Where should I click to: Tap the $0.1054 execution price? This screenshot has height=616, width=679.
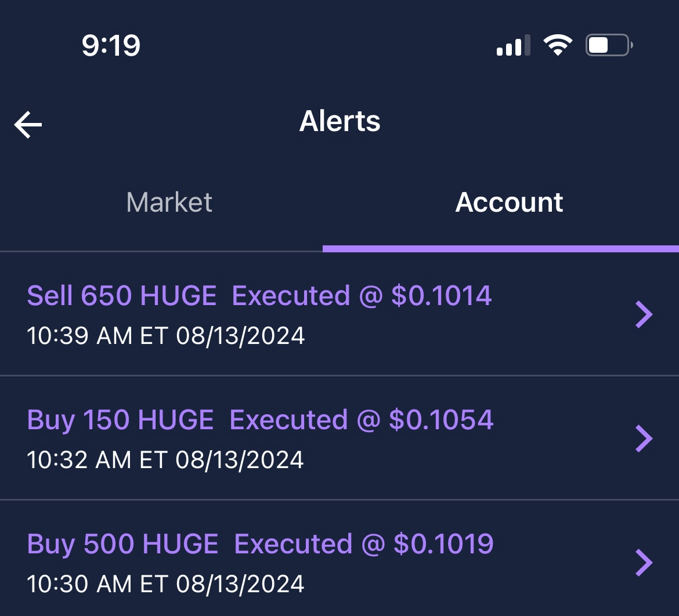point(441,420)
